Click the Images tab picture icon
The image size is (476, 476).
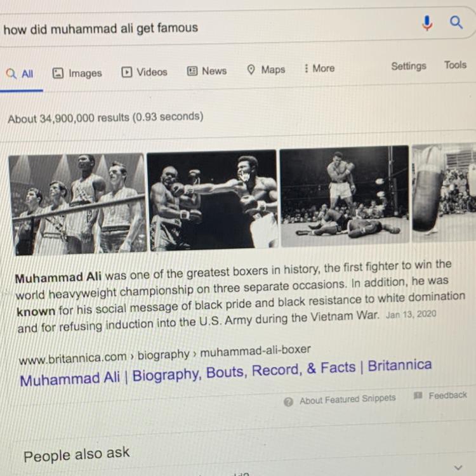coord(58,73)
